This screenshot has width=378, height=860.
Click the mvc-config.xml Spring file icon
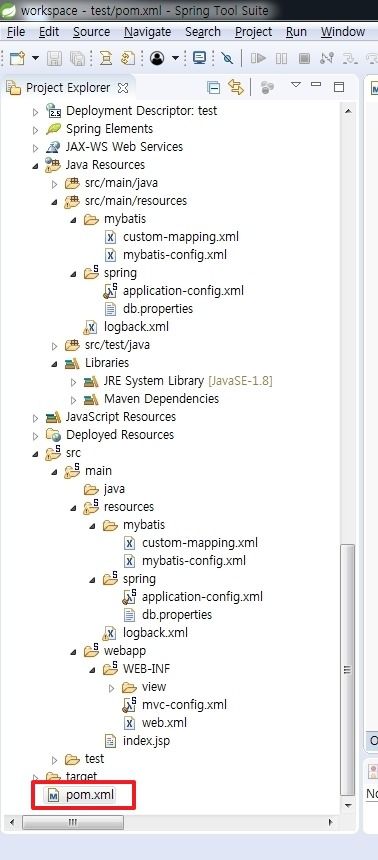(x=129, y=704)
